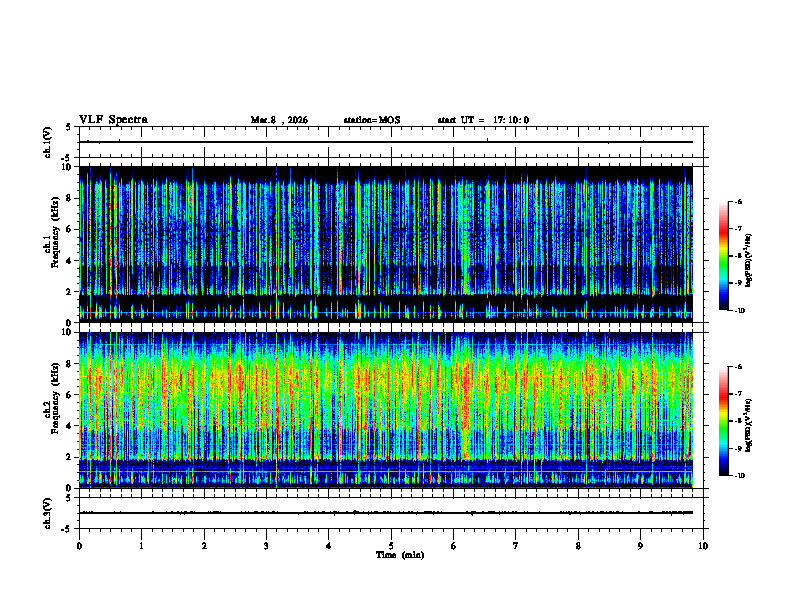Click the "-6" label on ch.2 colorbar
Image resolution: width=792 pixels, height=612 pixels.
739,367
